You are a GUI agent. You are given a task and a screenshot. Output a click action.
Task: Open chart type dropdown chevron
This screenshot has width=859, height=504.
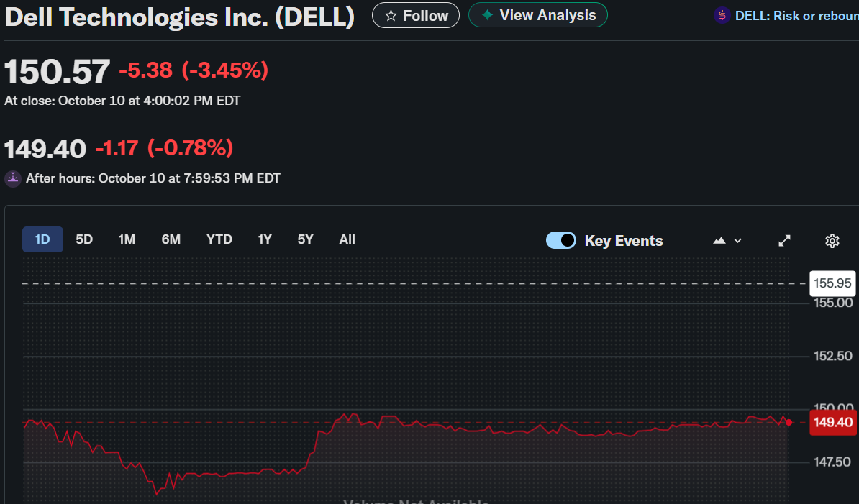click(738, 241)
